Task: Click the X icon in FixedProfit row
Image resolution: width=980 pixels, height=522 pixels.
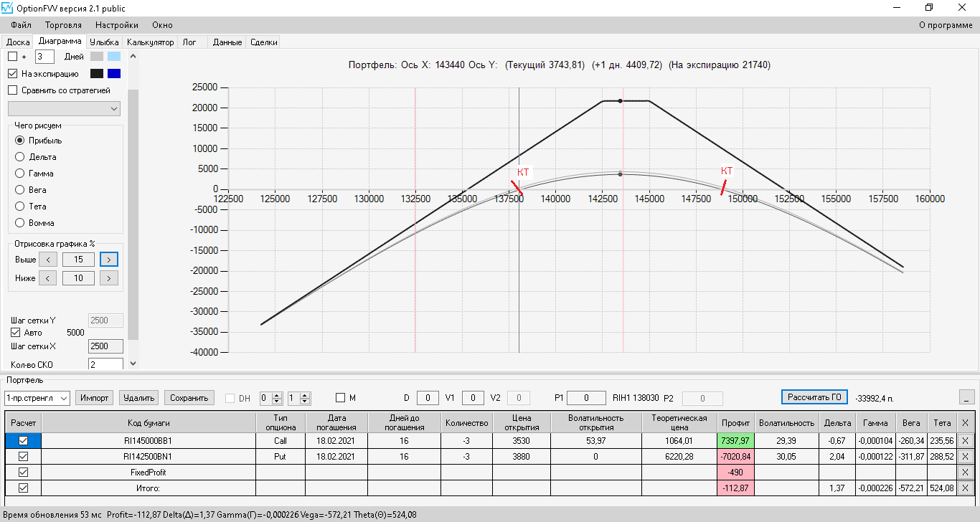Action: coord(965,472)
